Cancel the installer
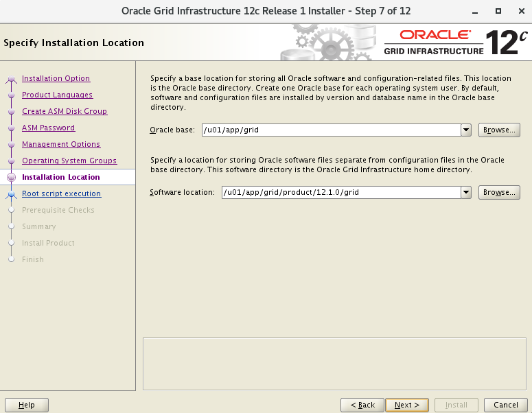Screen dimensions: 532x413 pos(505,405)
